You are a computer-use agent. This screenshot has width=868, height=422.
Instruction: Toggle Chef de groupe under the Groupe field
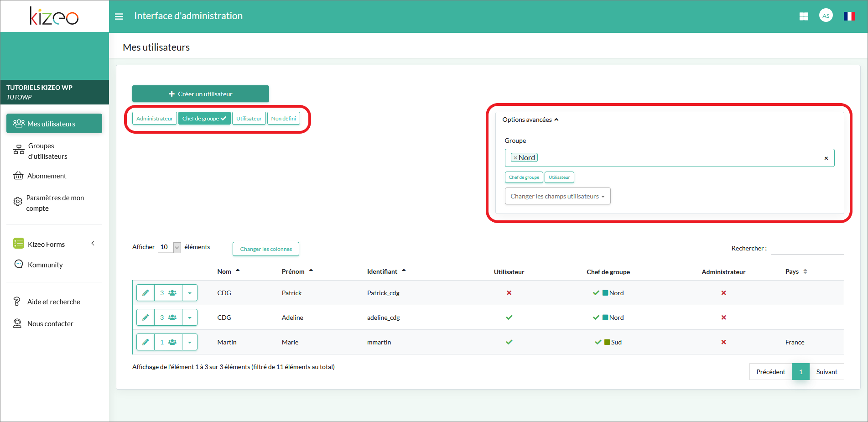click(524, 177)
